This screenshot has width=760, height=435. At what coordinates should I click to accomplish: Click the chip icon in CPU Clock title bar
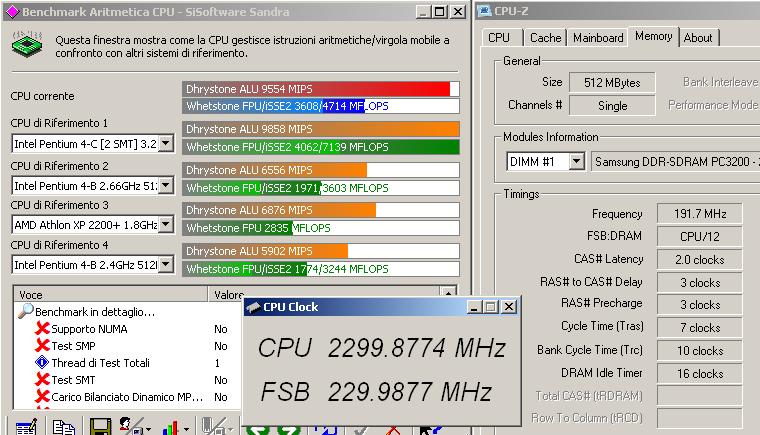[x=253, y=307]
